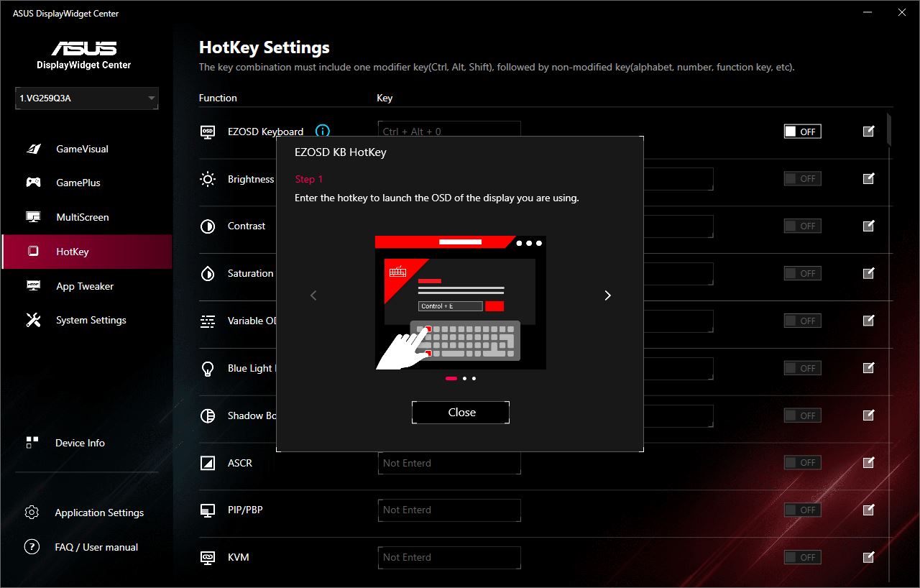Viewport: 920px width, 588px height.
Task: Open Device Info
Action: [x=80, y=443]
